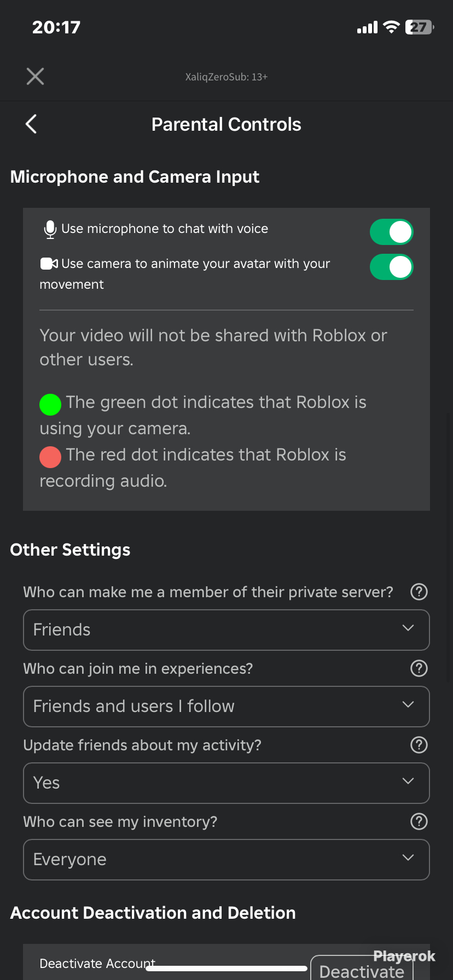Open the Friends and users I follow dropdown
This screenshot has height=980, width=453.
click(226, 707)
